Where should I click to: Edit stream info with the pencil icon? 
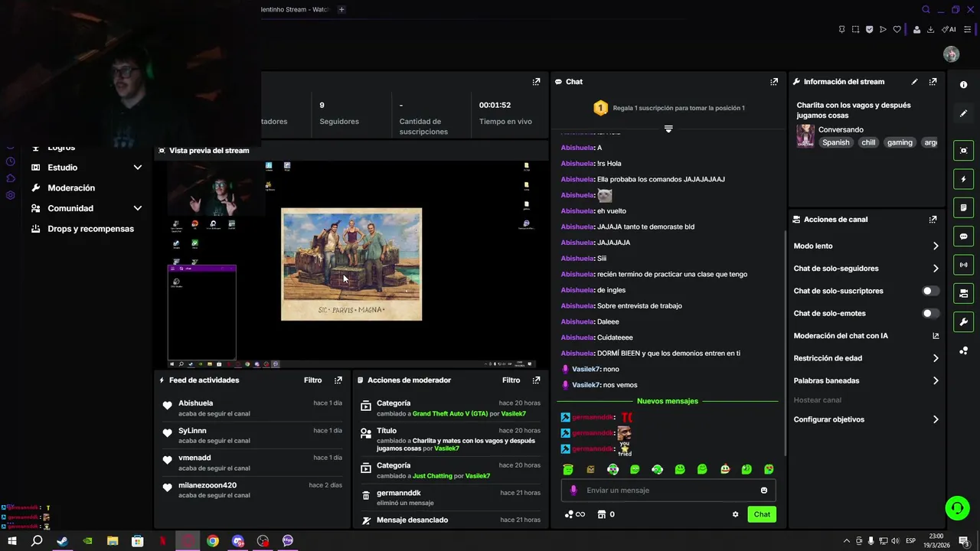pyautogui.click(x=914, y=82)
